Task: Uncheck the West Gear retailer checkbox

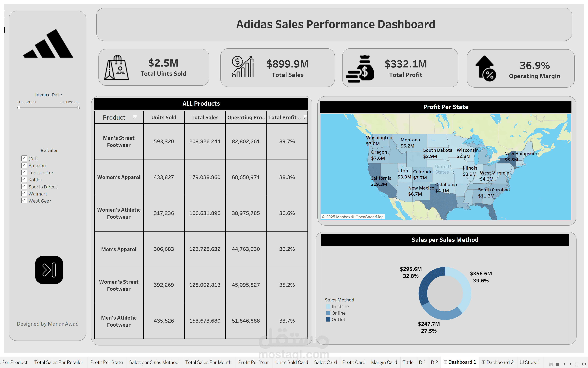Action: pyautogui.click(x=24, y=201)
